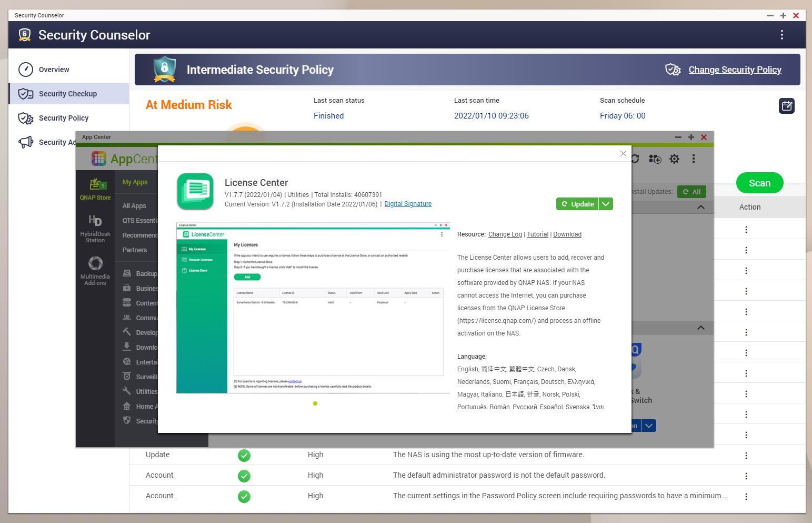Expand the Update button dropdown arrow
Screen dimensions: 812x523
pos(606,204)
